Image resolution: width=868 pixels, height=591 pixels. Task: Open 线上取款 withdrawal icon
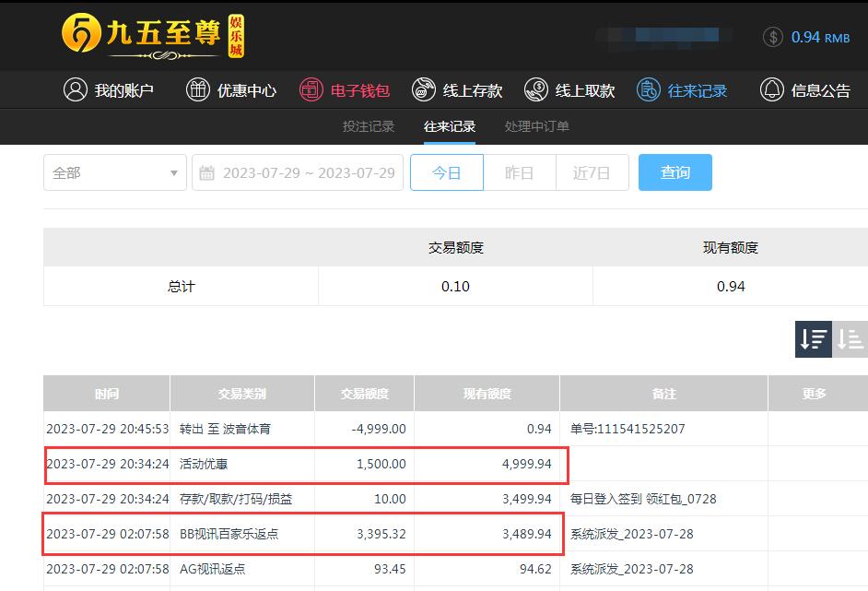[x=536, y=89]
